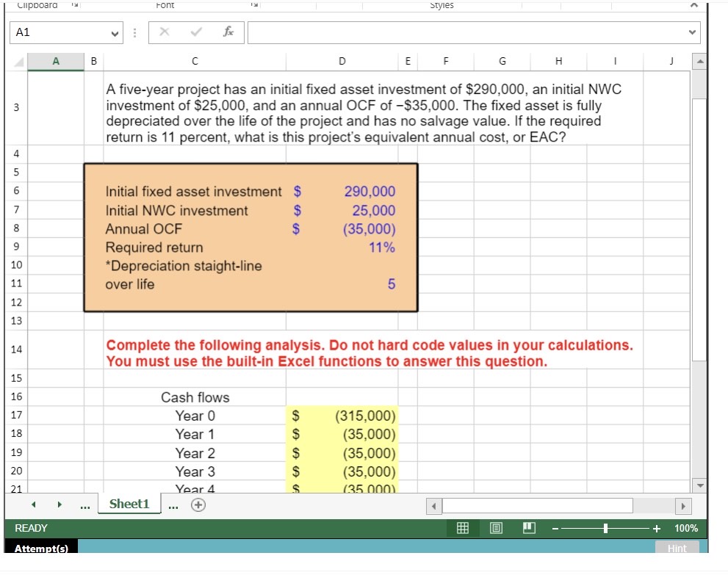728x575 pixels.
Task: Click the Zoom In plus icon
Action: tap(657, 528)
